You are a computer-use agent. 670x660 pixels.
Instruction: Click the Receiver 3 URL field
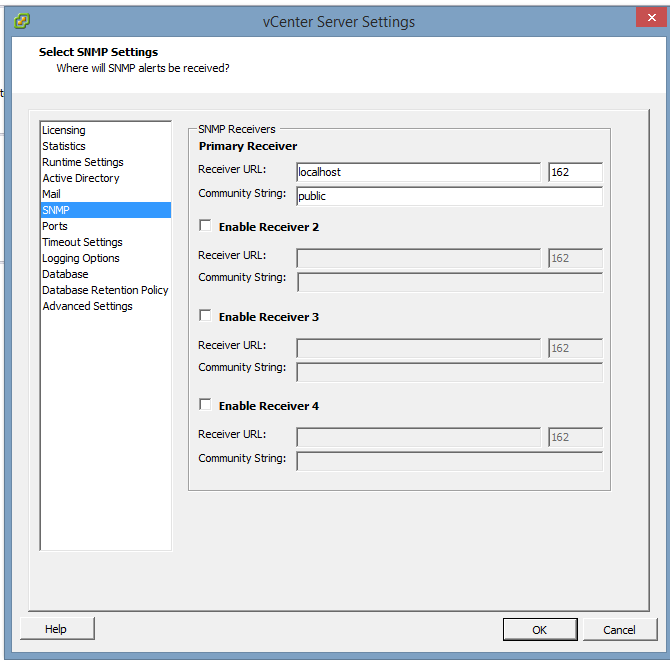click(418, 348)
